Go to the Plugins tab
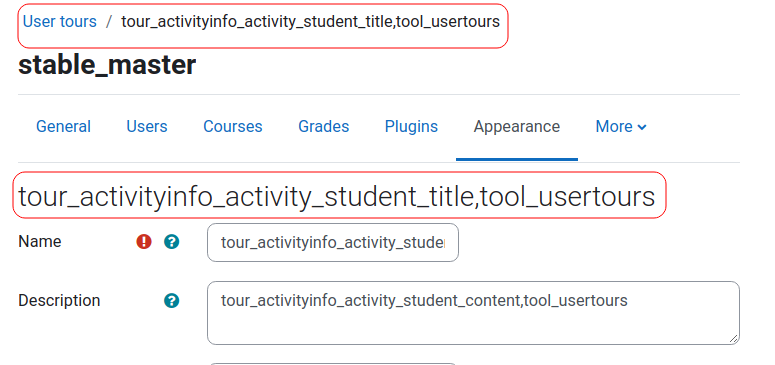 click(411, 127)
